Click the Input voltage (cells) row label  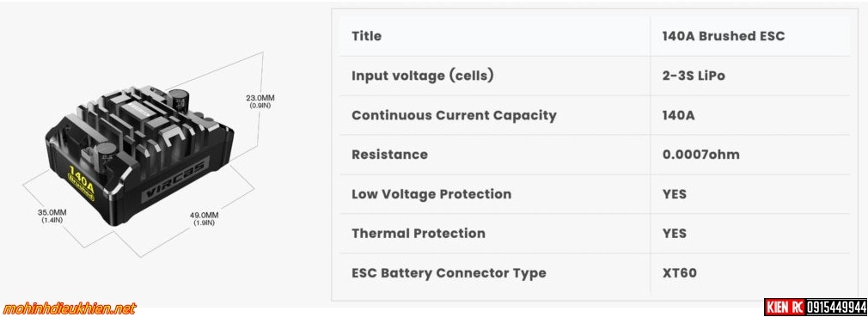(422, 76)
